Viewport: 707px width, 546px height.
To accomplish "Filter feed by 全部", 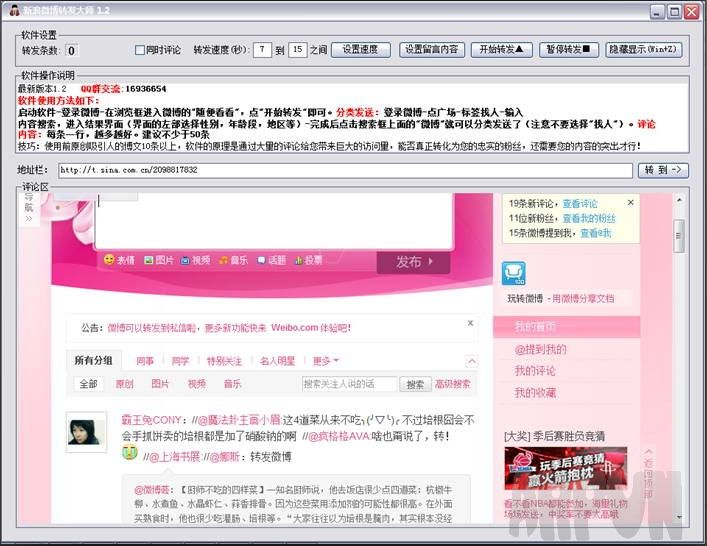I will coord(88,384).
